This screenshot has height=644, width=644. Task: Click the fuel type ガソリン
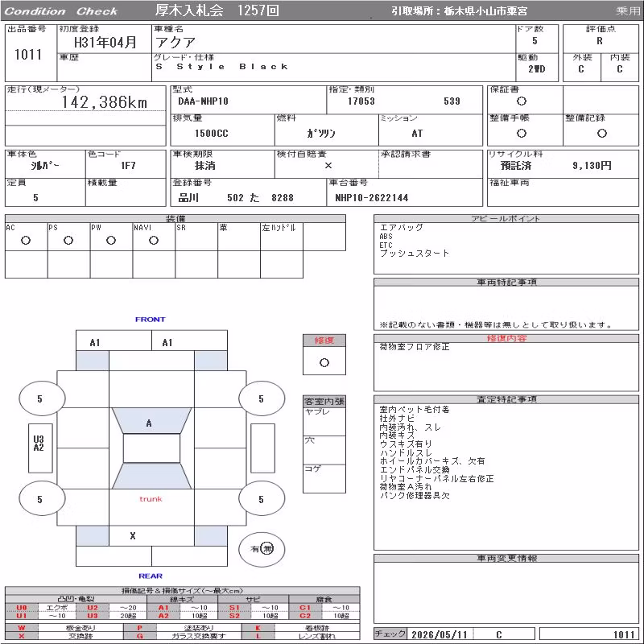coord(321,133)
